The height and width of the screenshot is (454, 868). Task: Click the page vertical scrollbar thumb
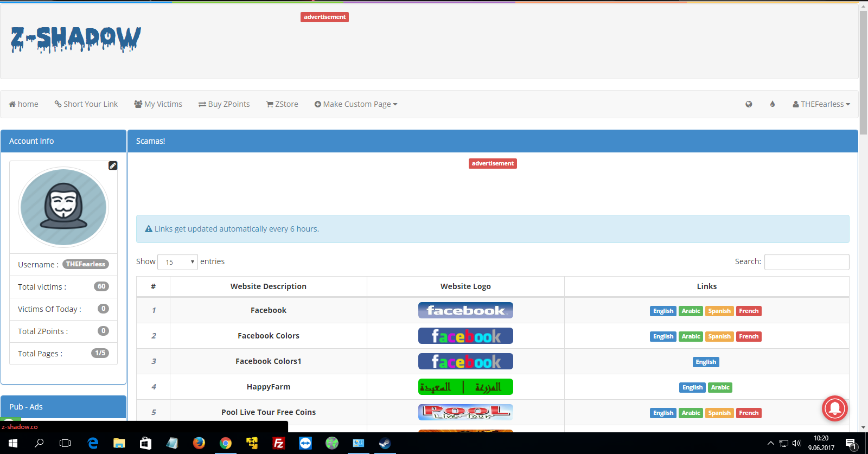(x=863, y=72)
